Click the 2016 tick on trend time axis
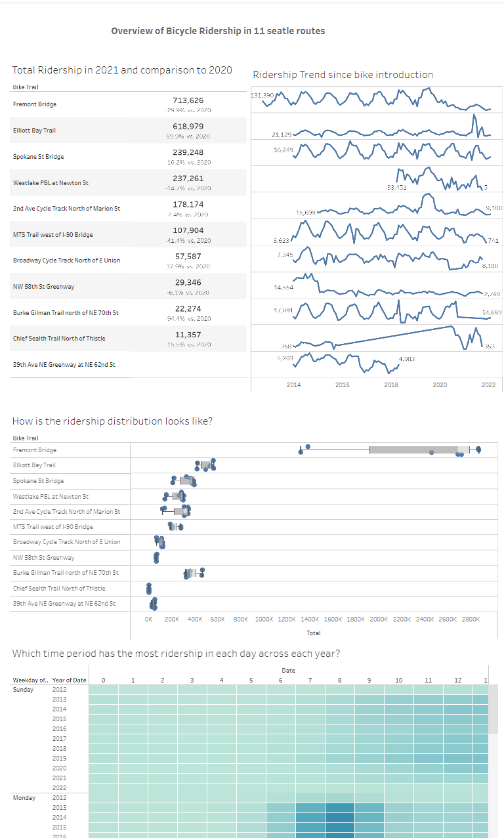Viewport: 504px width, 838px height. point(342,385)
